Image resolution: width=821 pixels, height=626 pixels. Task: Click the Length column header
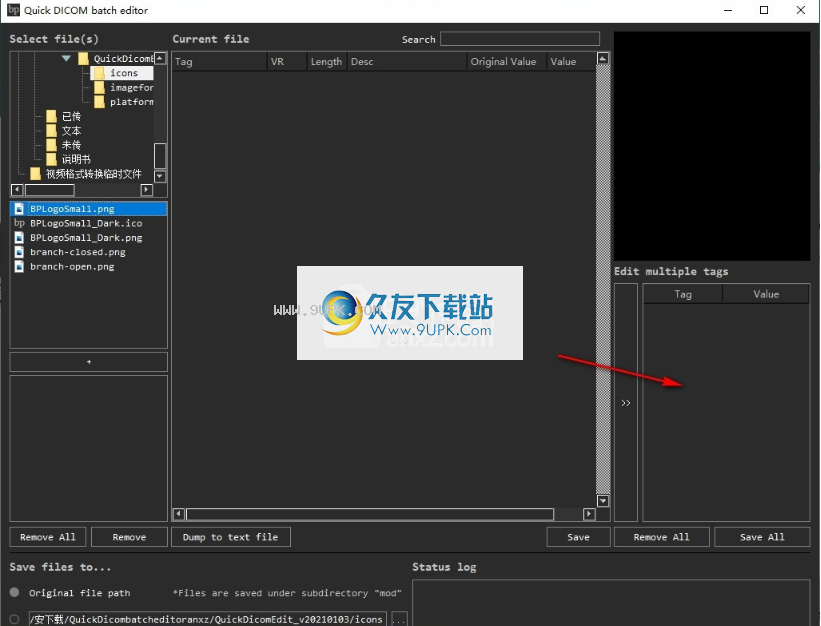(x=326, y=61)
